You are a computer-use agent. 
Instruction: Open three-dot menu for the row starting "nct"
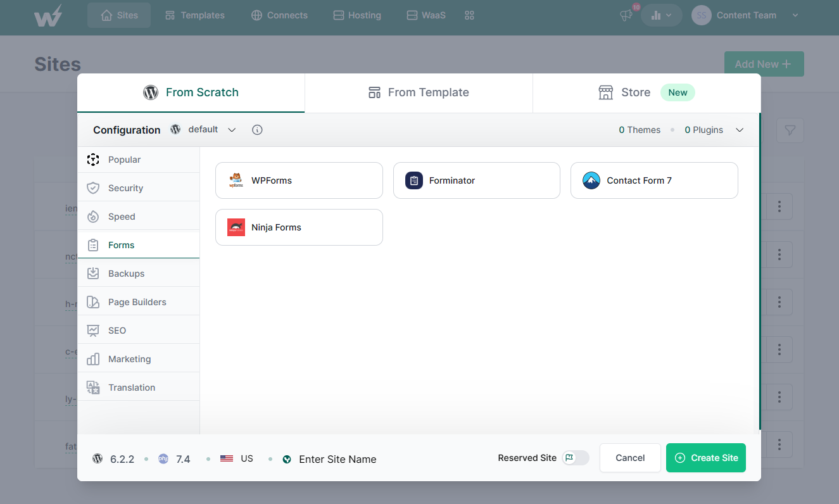(x=779, y=255)
